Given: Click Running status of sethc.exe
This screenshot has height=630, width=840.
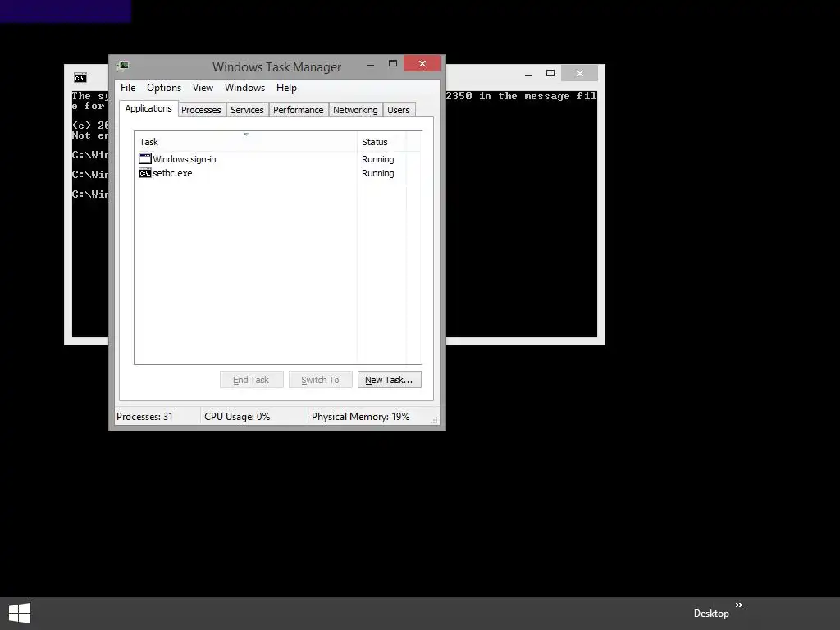Looking at the screenshot, I should click(377, 173).
